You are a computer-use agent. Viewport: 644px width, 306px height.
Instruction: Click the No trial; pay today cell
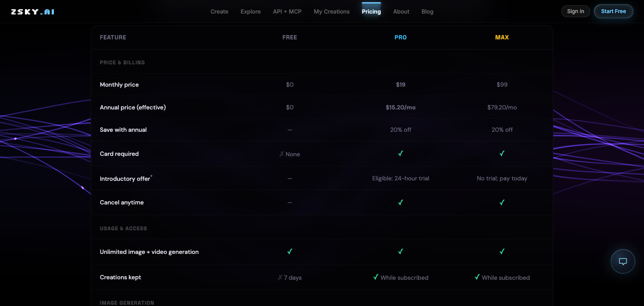pyautogui.click(x=502, y=178)
